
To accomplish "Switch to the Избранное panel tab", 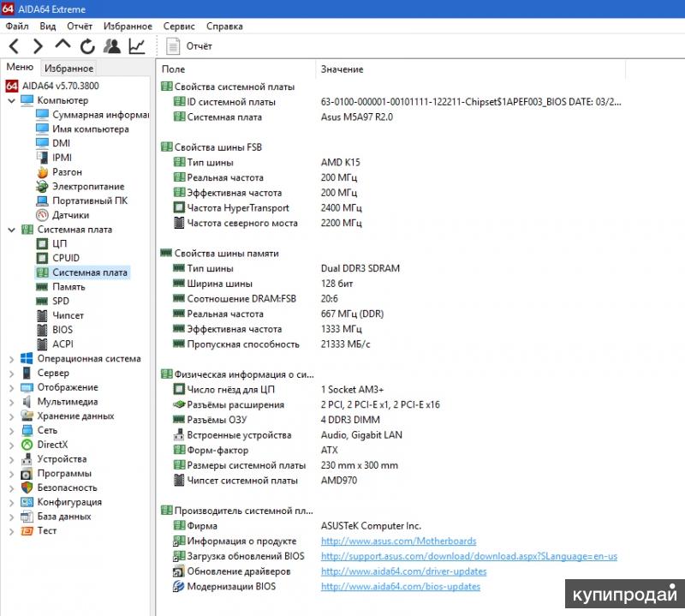I will pos(69,69).
